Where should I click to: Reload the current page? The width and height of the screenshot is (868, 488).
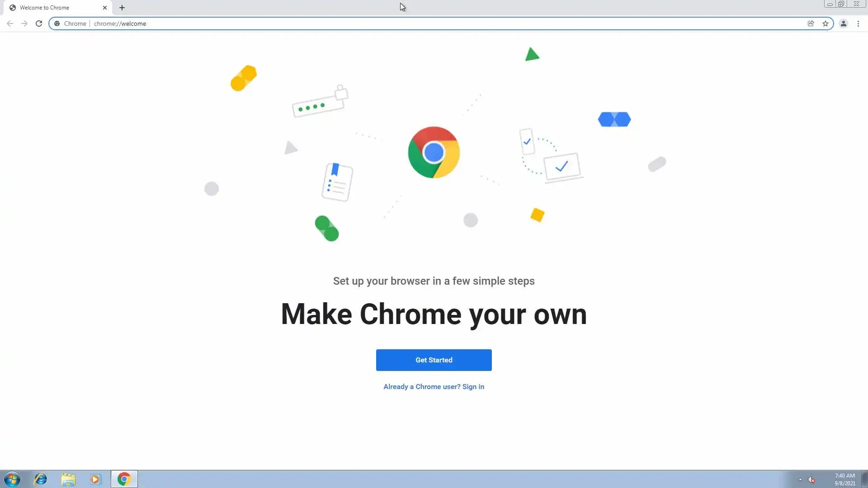coord(39,23)
